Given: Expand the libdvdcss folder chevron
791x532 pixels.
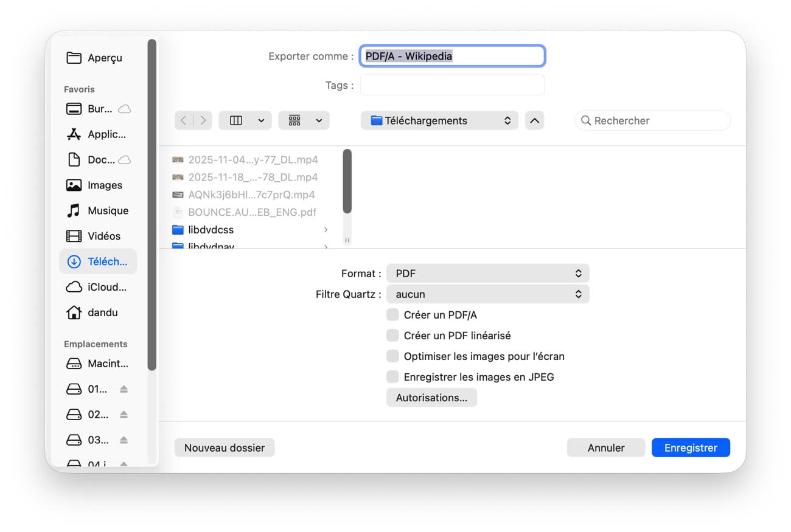Looking at the screenshot, I should tap(326, 230).
